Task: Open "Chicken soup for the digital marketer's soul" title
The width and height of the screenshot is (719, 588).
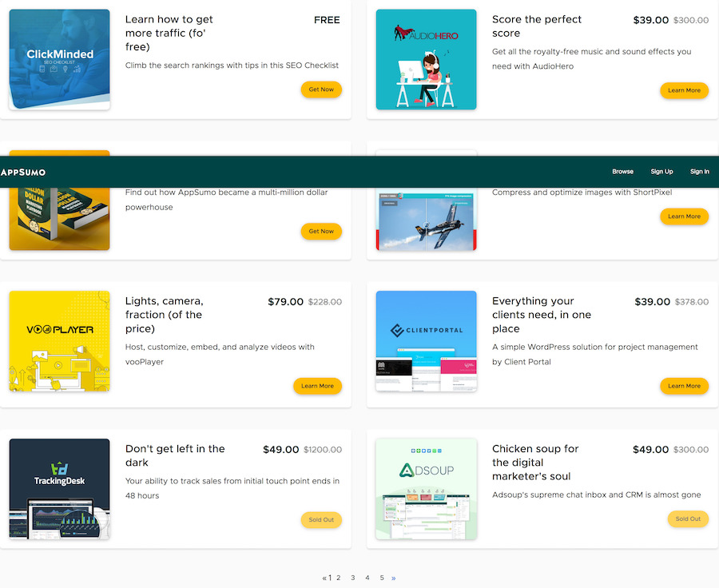Action: click(537, 463)
